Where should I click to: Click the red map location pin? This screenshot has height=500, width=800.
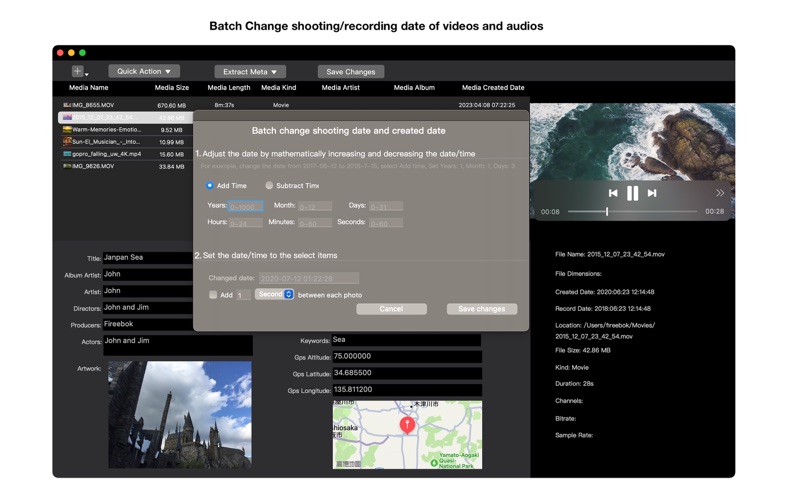click(407, 424)
